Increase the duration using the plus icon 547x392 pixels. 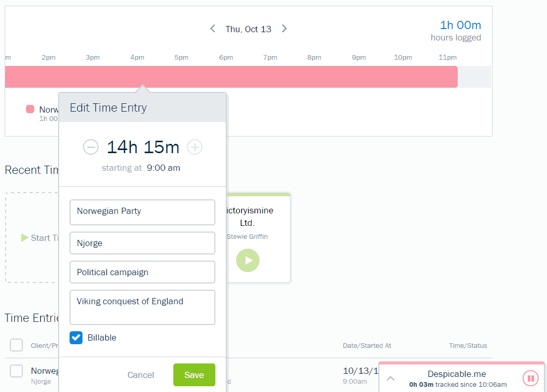(x=195, y=147)
